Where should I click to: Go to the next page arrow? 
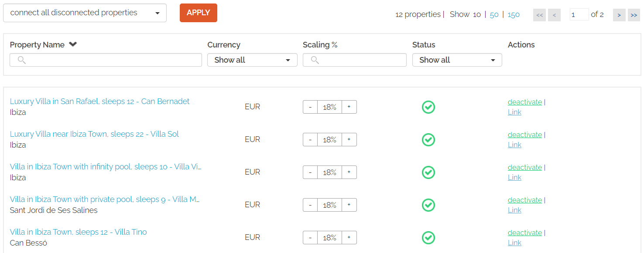619,15
